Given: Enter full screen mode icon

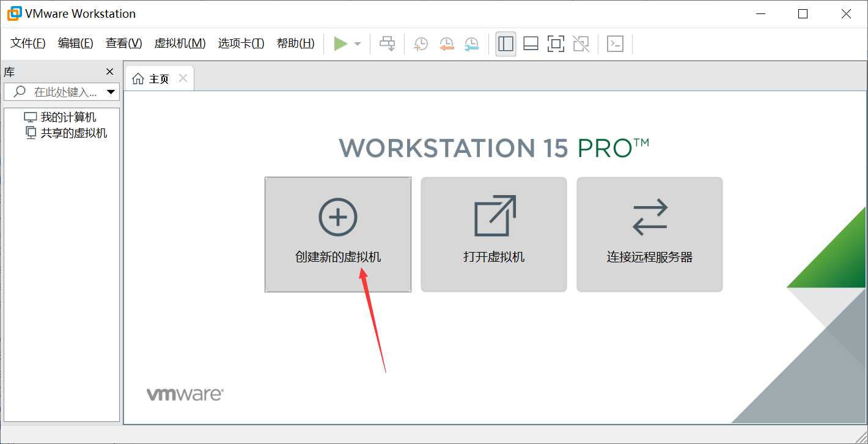Looking at the screenshot, I should point(556,43).
